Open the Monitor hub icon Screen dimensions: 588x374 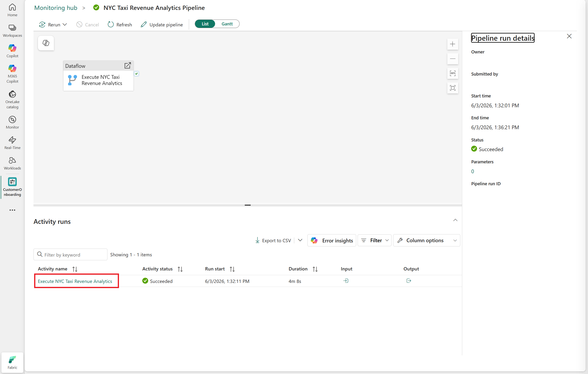(x=12, y=122)
